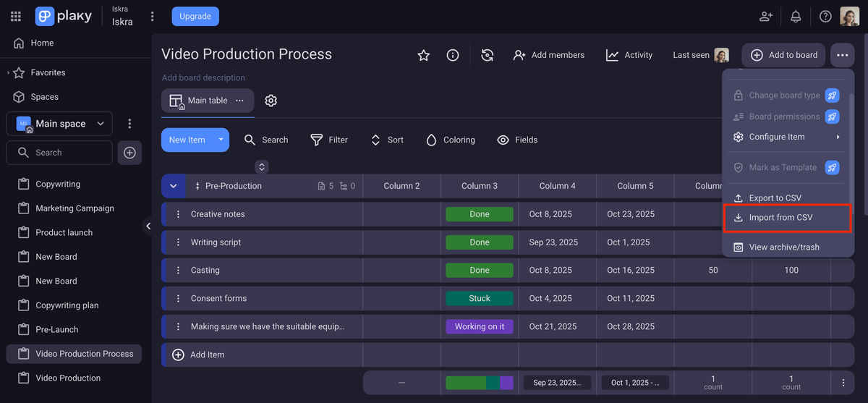
Task: Open board info icon
Action: click(453, 55)
